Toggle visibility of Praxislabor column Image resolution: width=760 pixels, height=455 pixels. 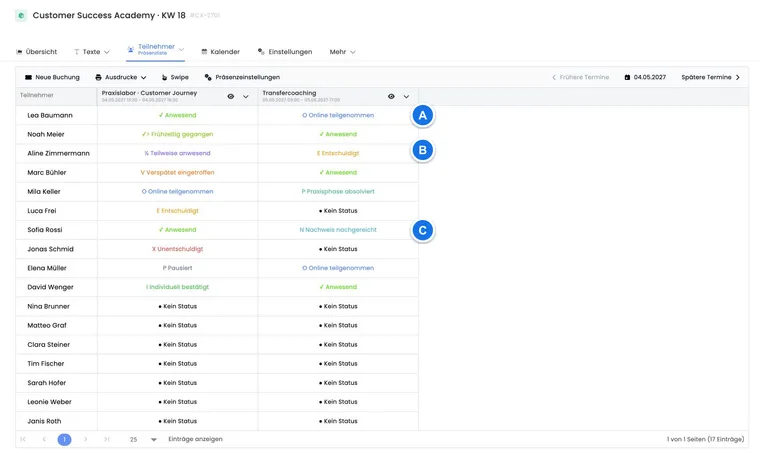(231, 96)
